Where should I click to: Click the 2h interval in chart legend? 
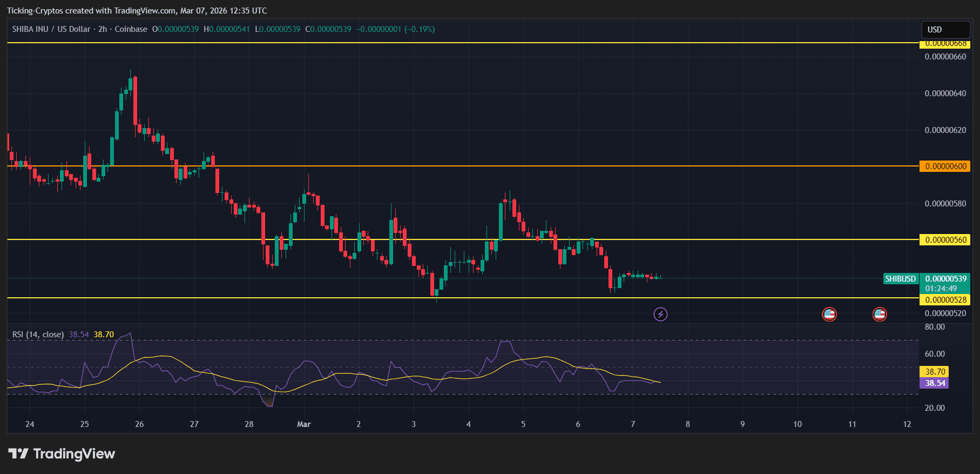(x=103, y=29)
